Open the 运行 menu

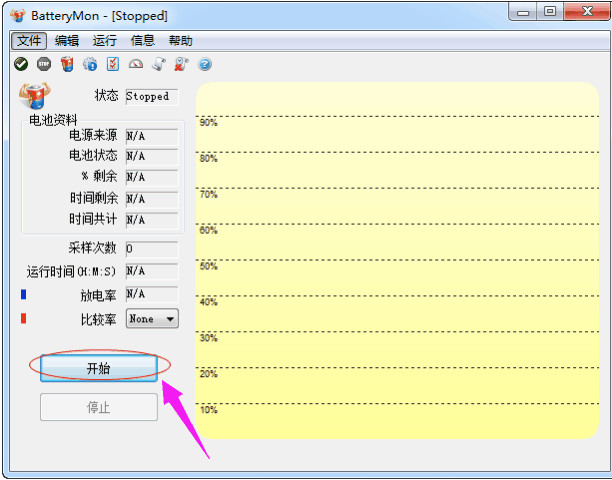pyautogui.click(x=105, y=41)
